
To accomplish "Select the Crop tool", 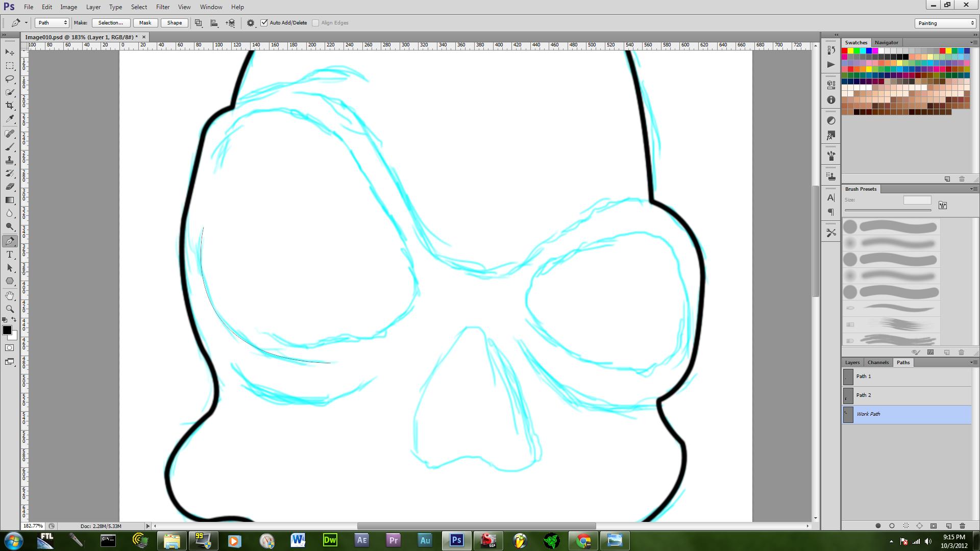I will pyautogui.click(x=10, y=106).
